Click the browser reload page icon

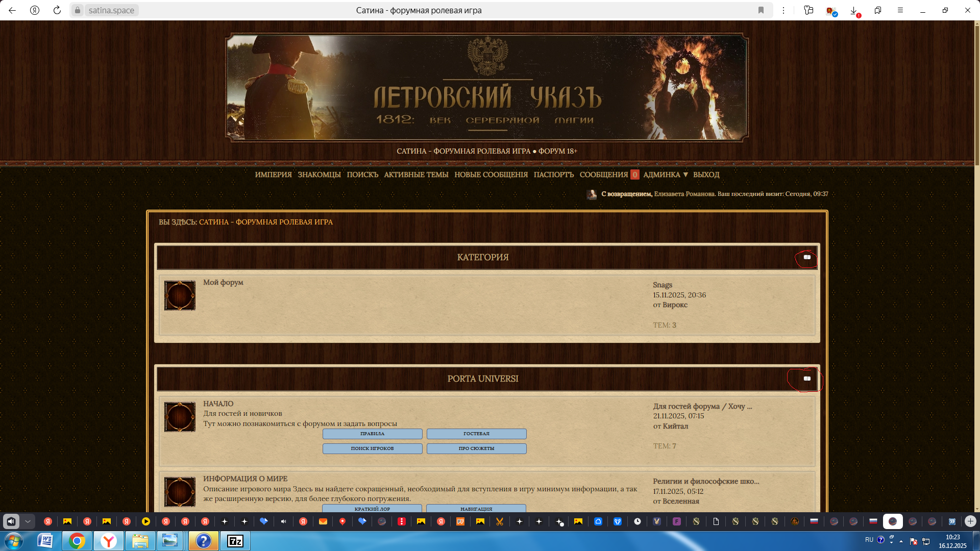57,10
